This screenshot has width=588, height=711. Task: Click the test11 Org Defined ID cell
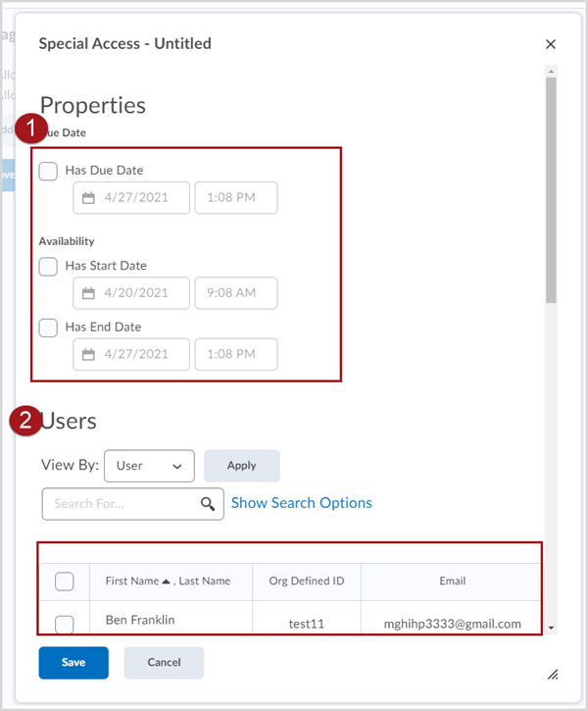pos(307,624)
